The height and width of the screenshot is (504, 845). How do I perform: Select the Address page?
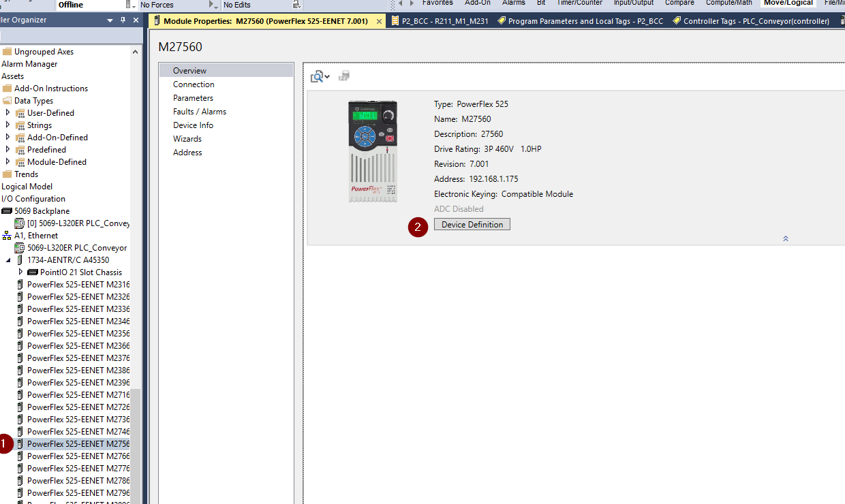[187, 153]
